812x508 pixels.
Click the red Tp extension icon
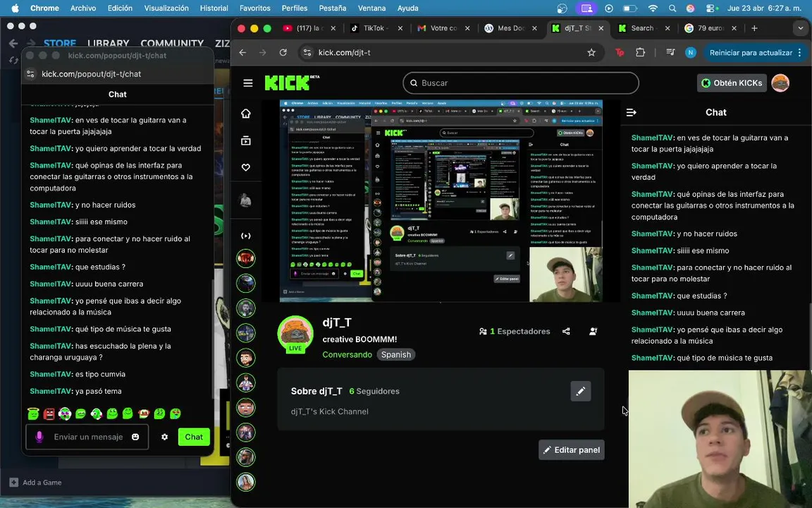click(620, 52)
